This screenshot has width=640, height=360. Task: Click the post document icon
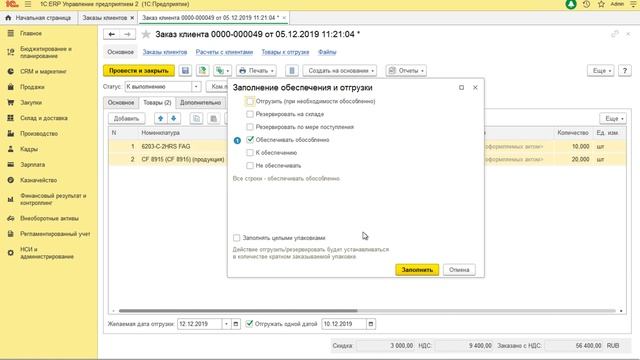(x=202, y=71)
